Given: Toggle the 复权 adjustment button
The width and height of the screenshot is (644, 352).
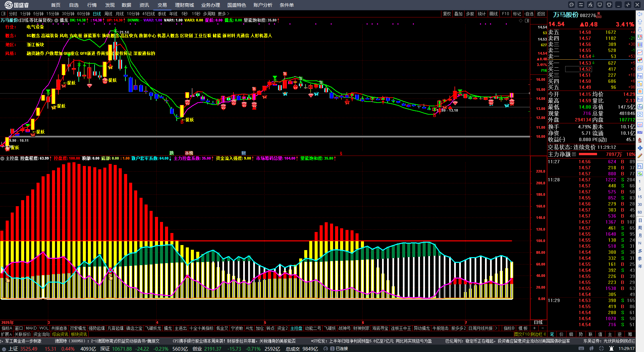Looking at the screenshot, I should pos(447,14).
